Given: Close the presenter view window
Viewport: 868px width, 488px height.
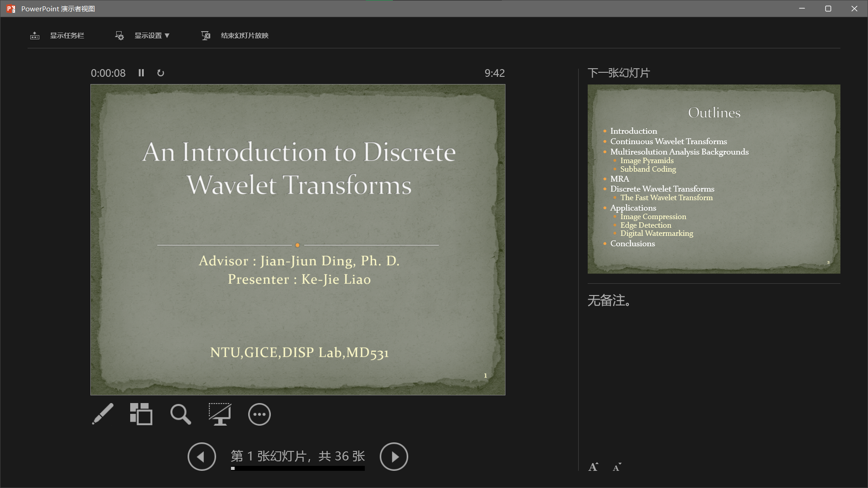Looking at the screenshot, I should click(x=854, y=9).
